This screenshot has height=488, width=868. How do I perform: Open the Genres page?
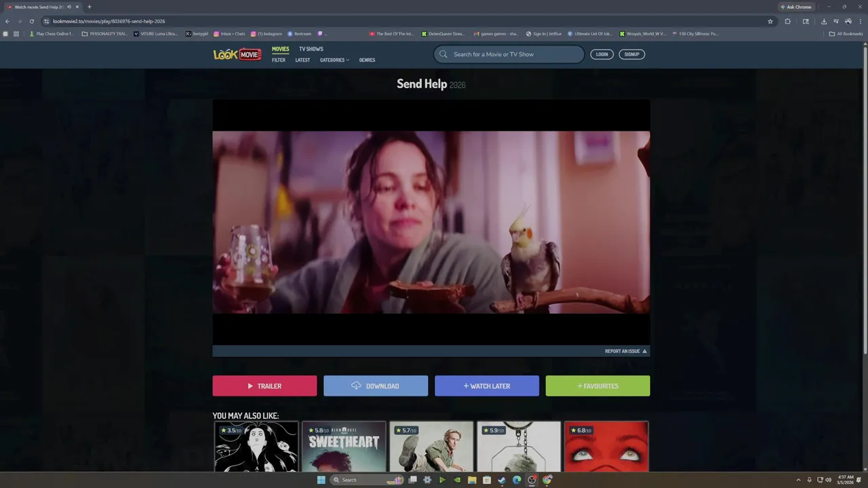tap(367, 60)
